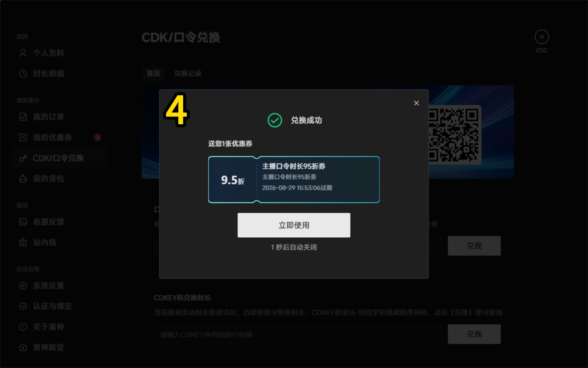Click the green success checkmark icon

pos(274,120)
